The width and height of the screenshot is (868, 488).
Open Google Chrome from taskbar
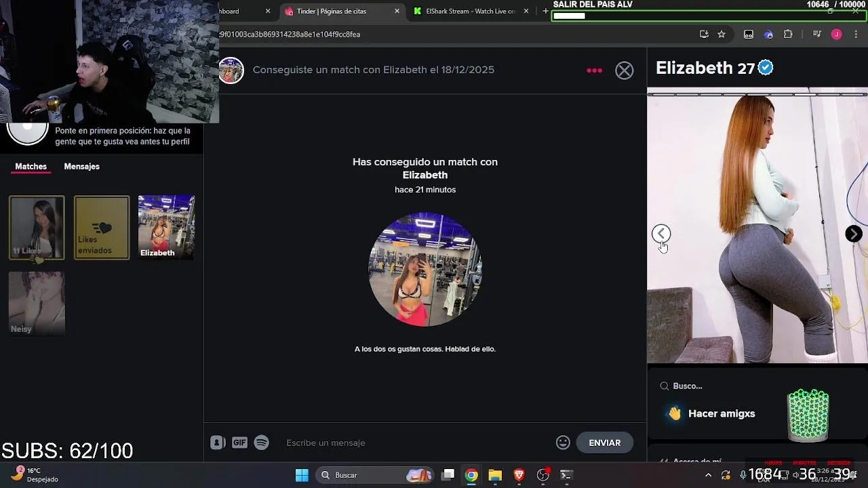tap(471, 475)
